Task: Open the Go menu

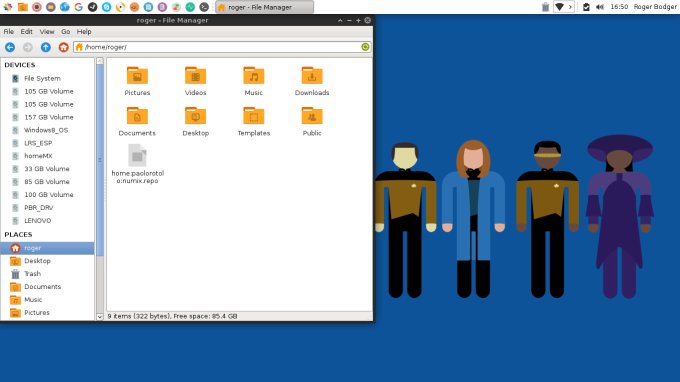Action: pos(65,32)
